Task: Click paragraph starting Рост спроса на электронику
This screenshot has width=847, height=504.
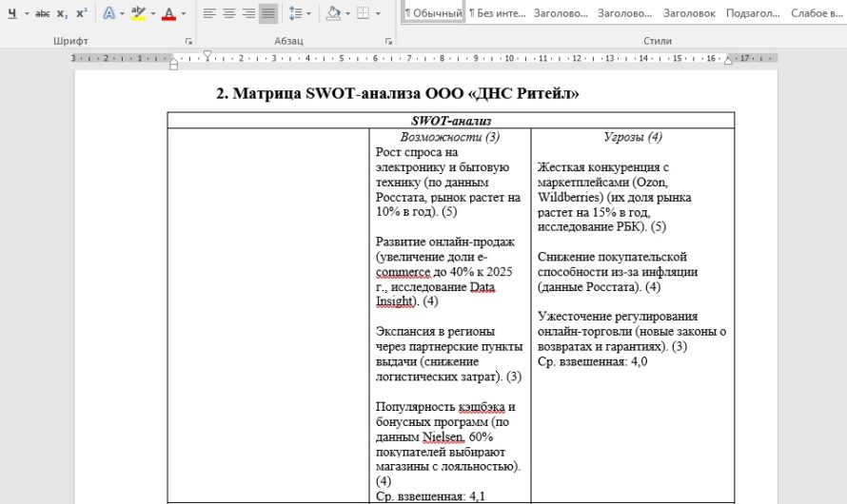Action: pyautogui.click(x=448, y=182)
